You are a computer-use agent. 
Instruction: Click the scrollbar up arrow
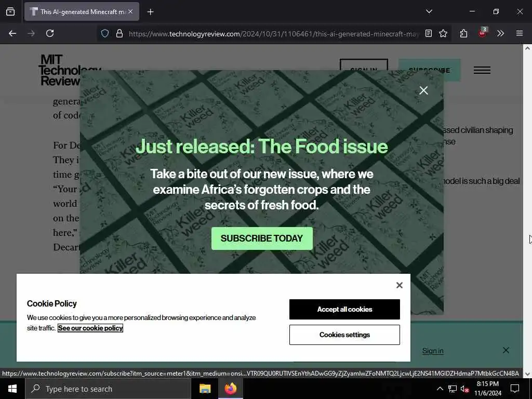[x=527, y=48]
